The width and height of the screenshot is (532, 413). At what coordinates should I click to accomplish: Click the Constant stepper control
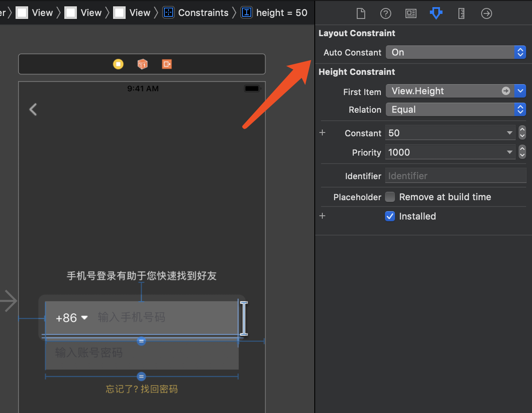click(522, 133)
